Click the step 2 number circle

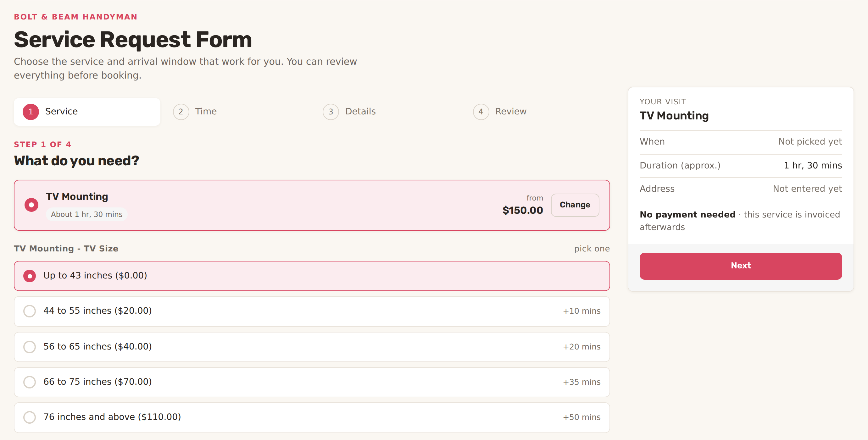(x=181, y=112)
